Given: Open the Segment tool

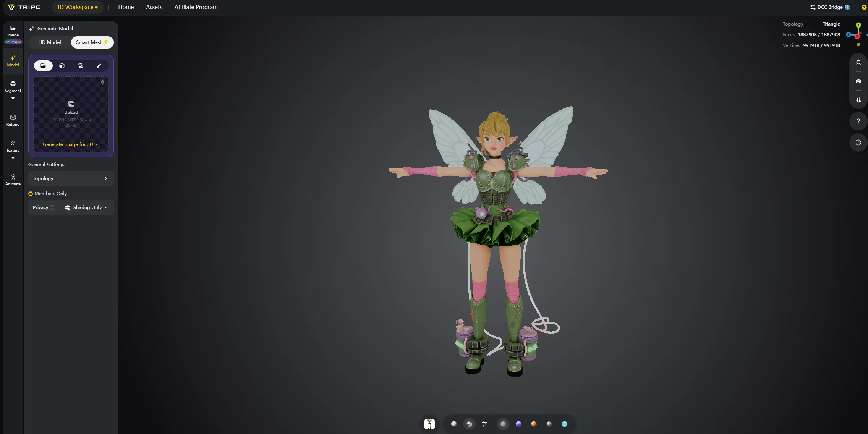Looking at the screenshot, I should [x=13, y=87].
